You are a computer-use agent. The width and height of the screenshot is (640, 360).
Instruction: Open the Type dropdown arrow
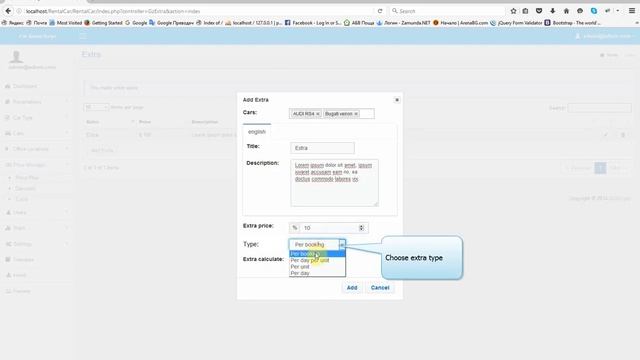pos(342,244)
